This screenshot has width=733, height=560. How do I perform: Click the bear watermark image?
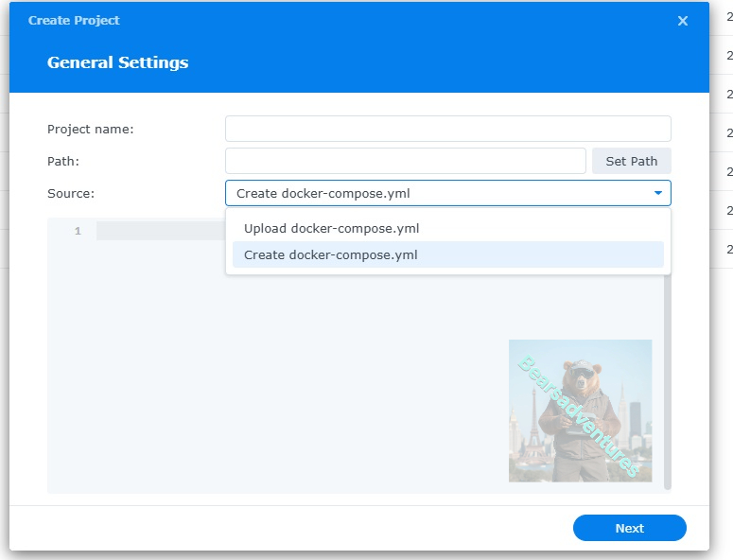pos(580,411)
